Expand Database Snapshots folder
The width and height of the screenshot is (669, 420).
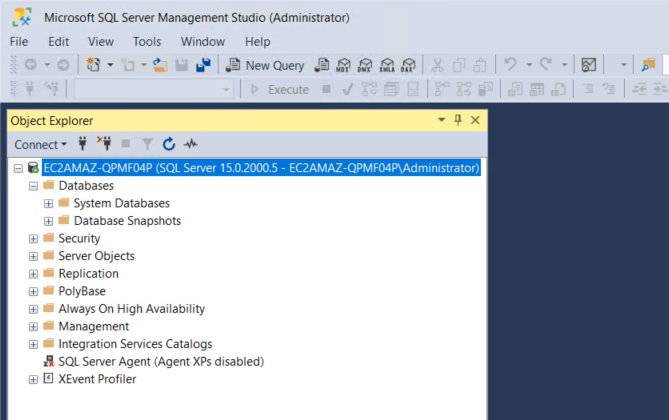[48, 221]
